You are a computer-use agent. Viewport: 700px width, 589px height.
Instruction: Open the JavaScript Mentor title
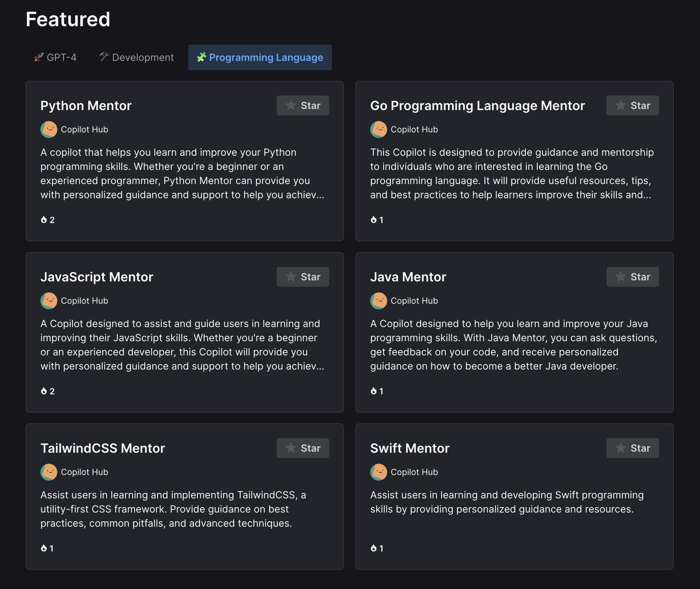click(x=97, y=277)
